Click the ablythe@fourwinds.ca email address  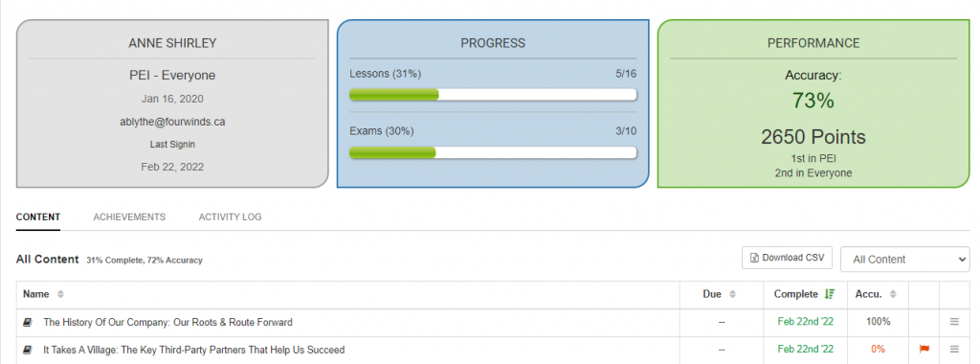click(x=172, y=122)
